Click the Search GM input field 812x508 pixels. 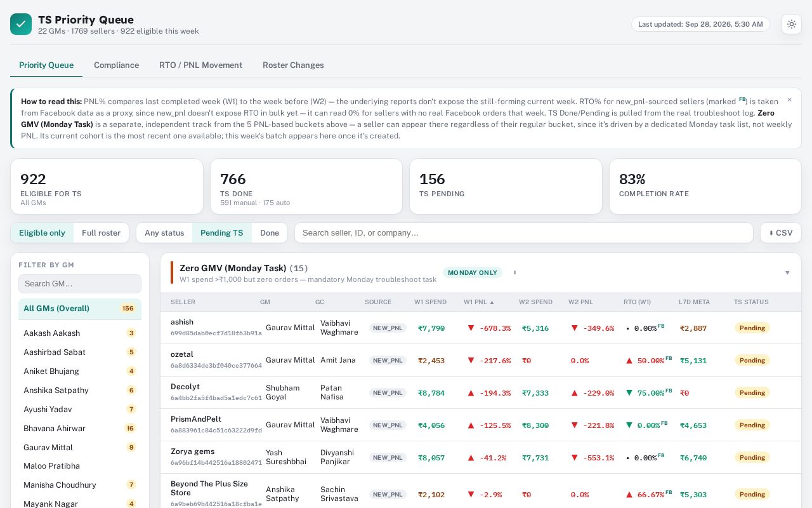point(80,284)
